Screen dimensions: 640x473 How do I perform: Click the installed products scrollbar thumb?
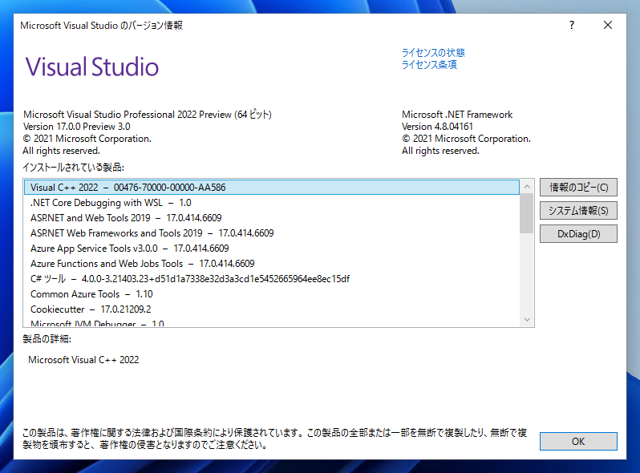pyautogui.click(x=527, y=213)
